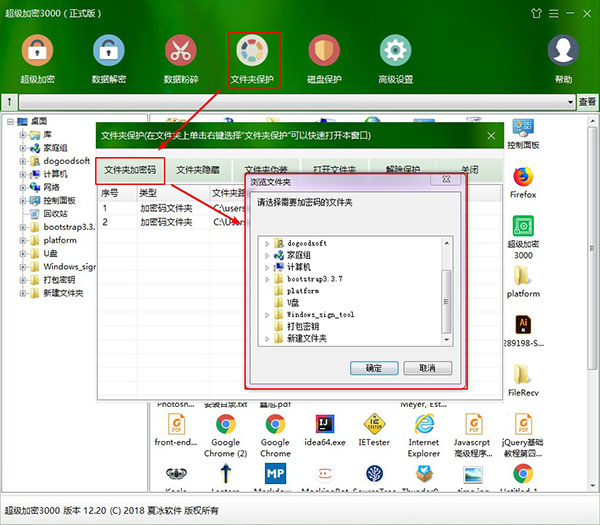Open 数据粉碎 scissors tool

pos(180,51)
